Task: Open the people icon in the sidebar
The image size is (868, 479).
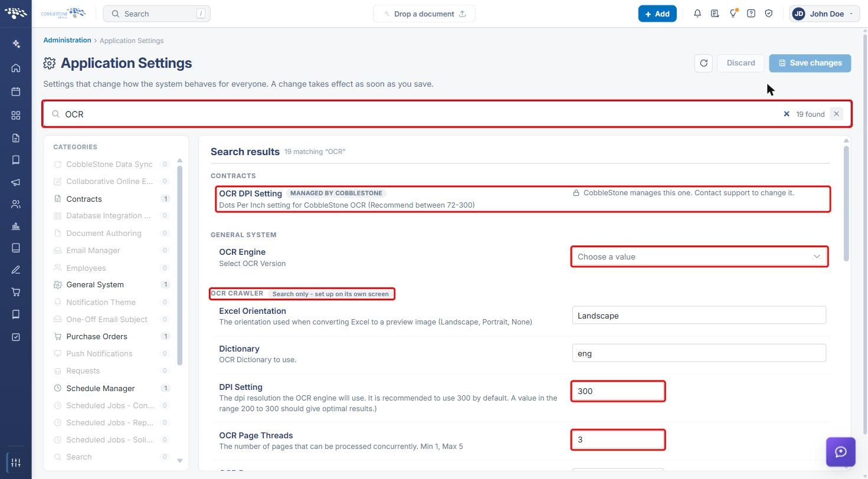Action: pyautogui.click(x=16, y=204)
